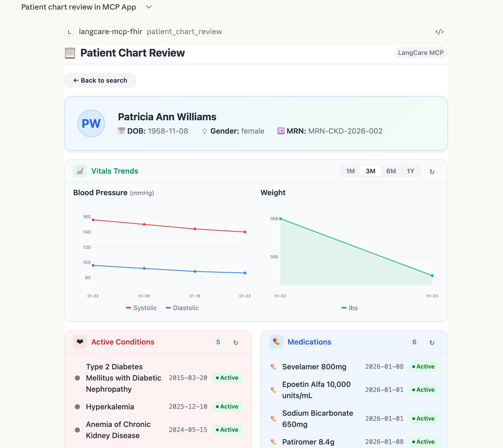Viewport: 503px width, 448px height.
Task: Click the LangCare MCP badge
Action: pyautogui.click(x=421, y=53)
